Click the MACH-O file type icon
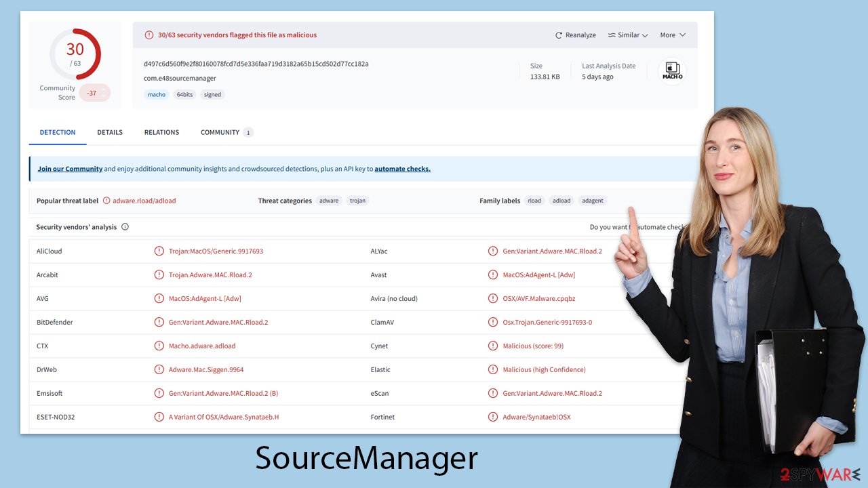This screenshot has height=488, width=868. pos(672,71)
